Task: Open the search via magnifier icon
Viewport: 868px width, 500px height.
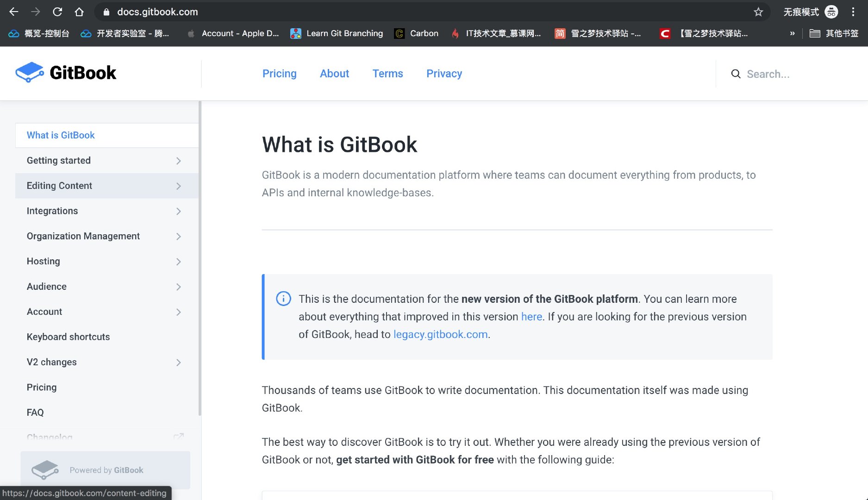Action: 736,74
